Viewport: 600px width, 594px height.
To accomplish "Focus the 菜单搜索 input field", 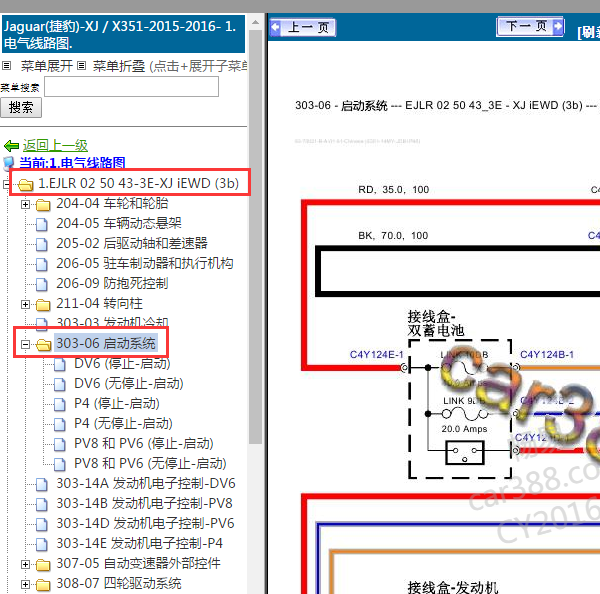I will coord(131,86).
